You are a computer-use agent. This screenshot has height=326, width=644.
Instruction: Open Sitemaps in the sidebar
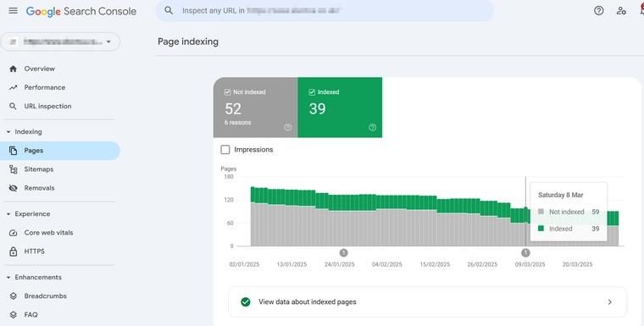tap(60, 169)
